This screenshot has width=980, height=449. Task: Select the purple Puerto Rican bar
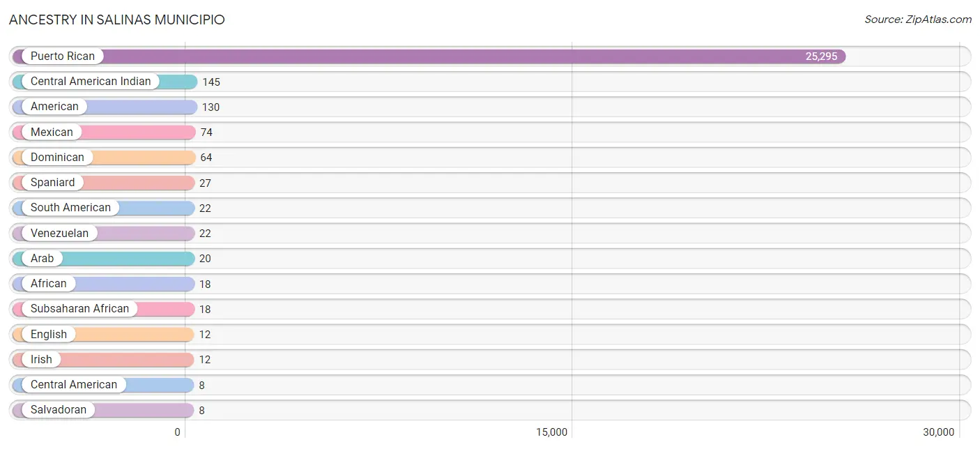point(429,56)
